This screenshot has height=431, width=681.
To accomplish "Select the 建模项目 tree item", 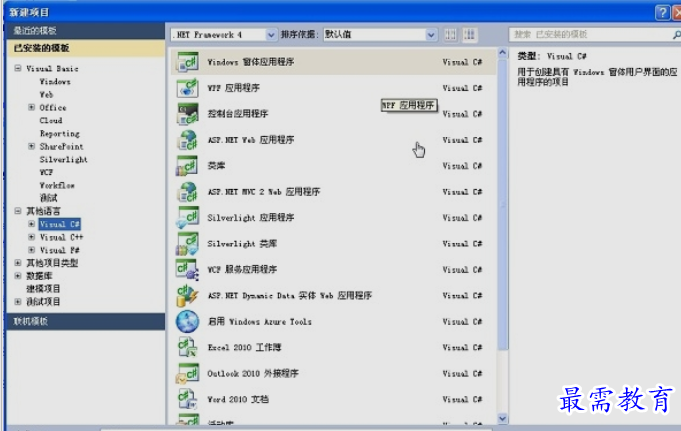I will pos(43,289).
